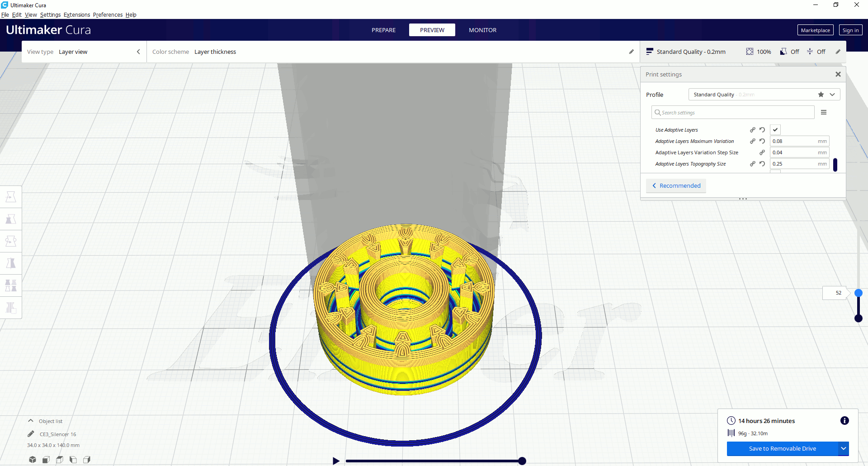Switch to the PREPARE stage
The width and height of the screenshot is (868, 466).
point(383,30)
